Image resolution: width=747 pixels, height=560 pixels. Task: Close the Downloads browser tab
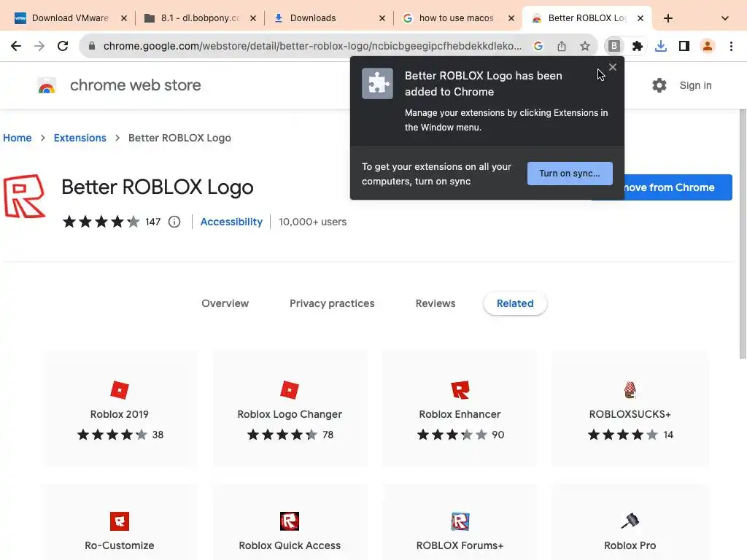[x=382, y=18]
